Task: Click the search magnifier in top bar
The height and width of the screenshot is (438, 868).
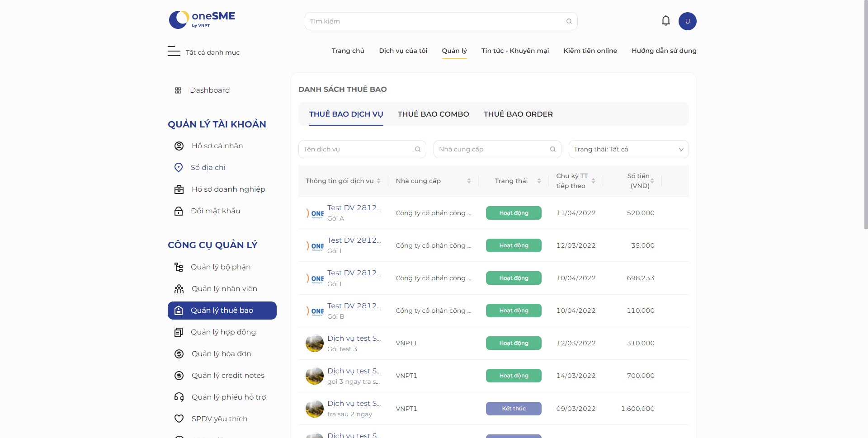Action: [x=569, y=21]
